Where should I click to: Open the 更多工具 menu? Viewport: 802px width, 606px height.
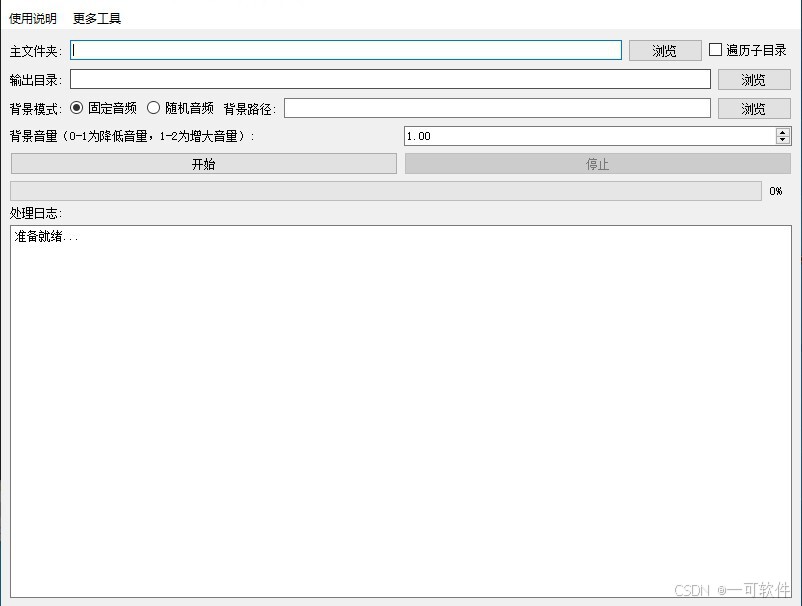pyautogui.click(x=97, y=19)
